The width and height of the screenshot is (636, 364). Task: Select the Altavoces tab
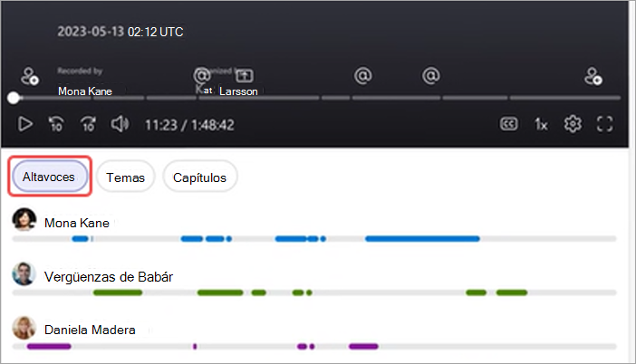[x=49, y=177]
